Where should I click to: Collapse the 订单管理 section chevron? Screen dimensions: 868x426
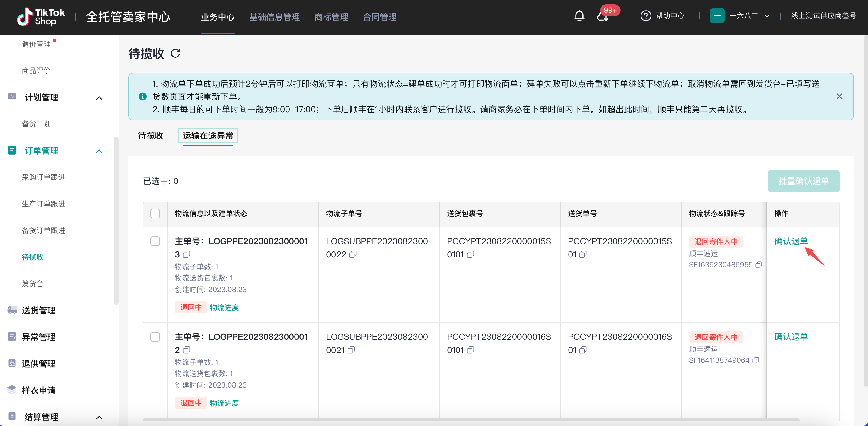click(99, 151)
